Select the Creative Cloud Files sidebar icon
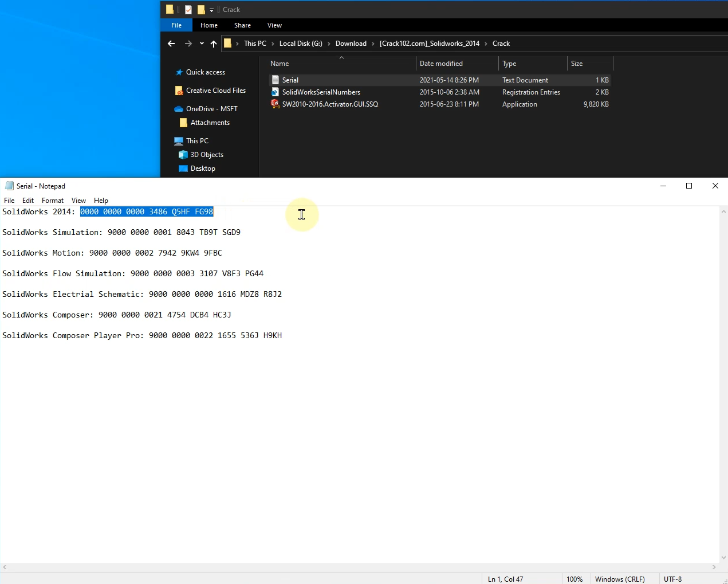The width and height of the screenshot is (728, 584). 179,91
